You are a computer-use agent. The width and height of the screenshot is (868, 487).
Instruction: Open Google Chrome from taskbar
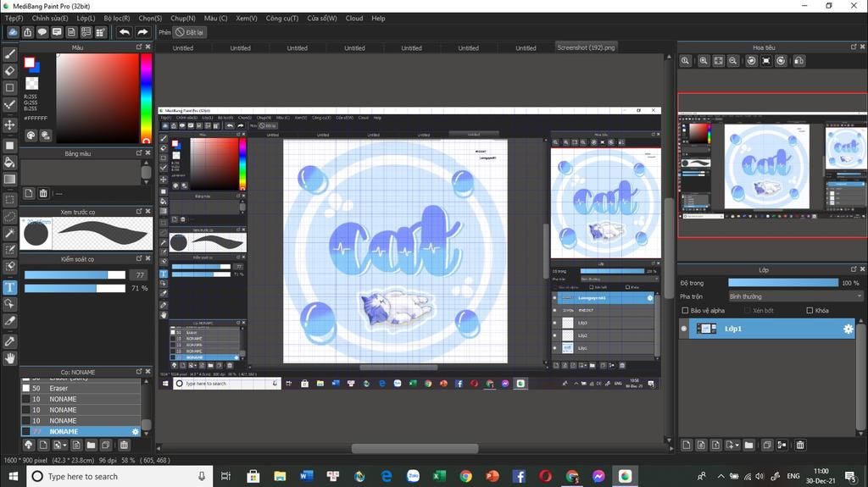coord(465,476)
